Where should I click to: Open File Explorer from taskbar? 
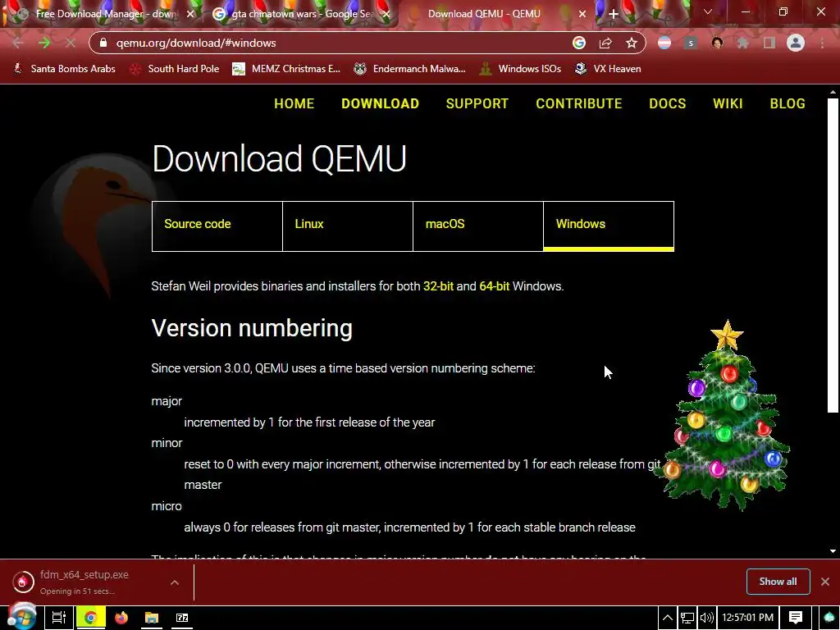tap(152, 618)
